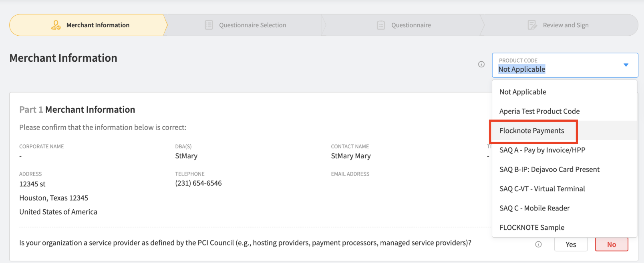The width and height of the screenshot is (644, 263).
Task: Click the Questionnaire clipboard icon
Action: pos(381,25)
